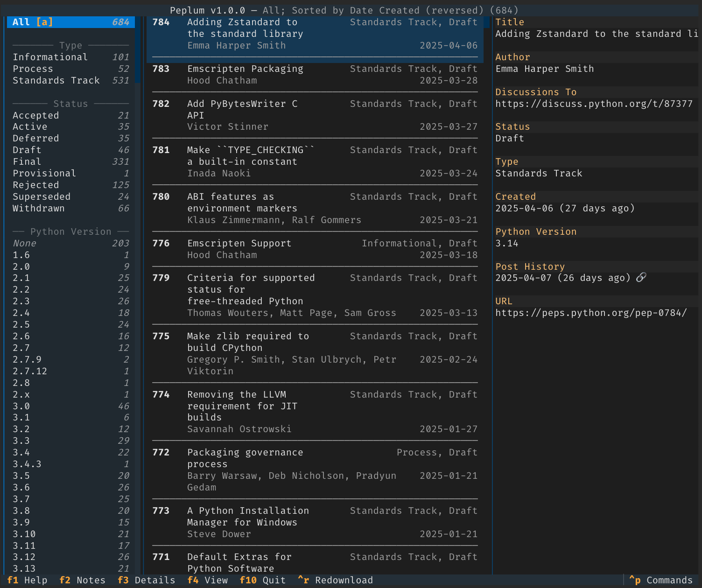Filter by Final status

click(x=71, y=161)
